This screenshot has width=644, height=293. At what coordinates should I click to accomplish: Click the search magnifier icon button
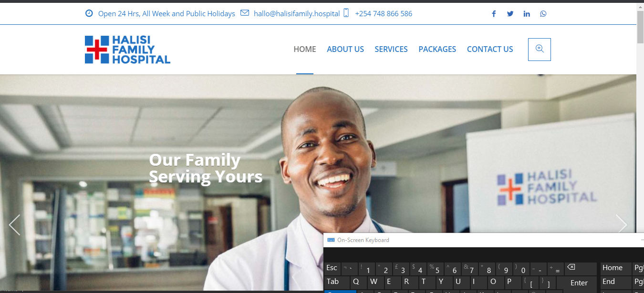tap(540, 49)
